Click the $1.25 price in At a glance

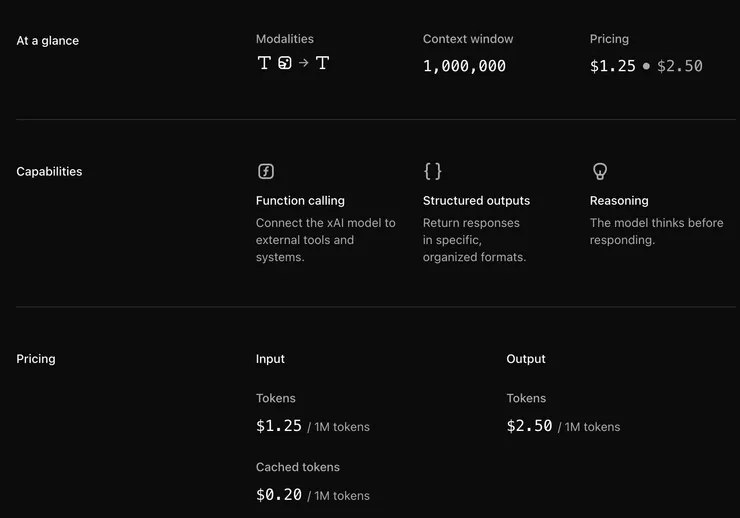point(613,66)
